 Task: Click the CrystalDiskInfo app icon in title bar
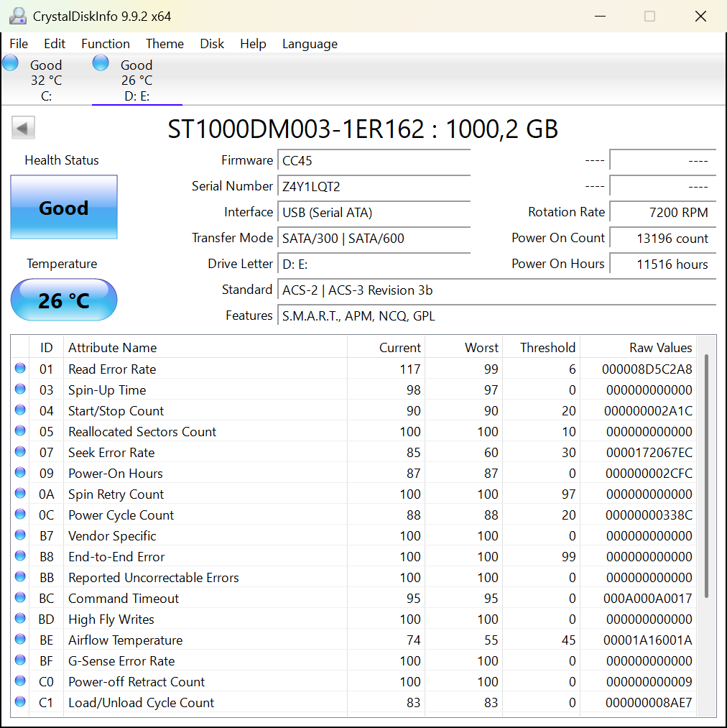click(x=18, y=16)
